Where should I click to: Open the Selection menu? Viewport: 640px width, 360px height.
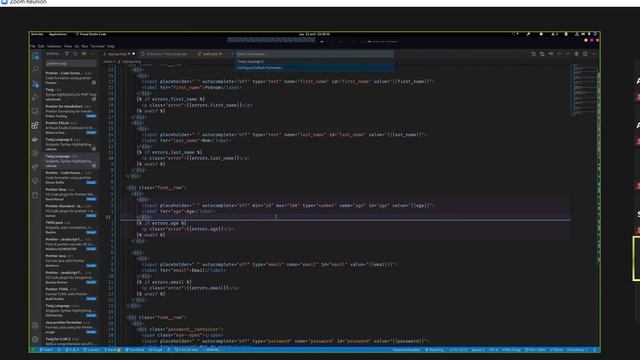[54, 46]
